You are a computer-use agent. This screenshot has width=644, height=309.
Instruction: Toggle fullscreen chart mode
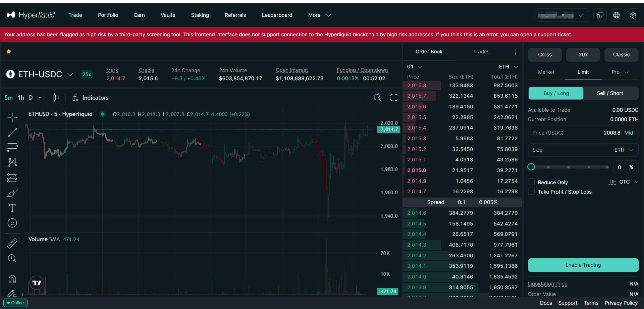tap(394, 98)
